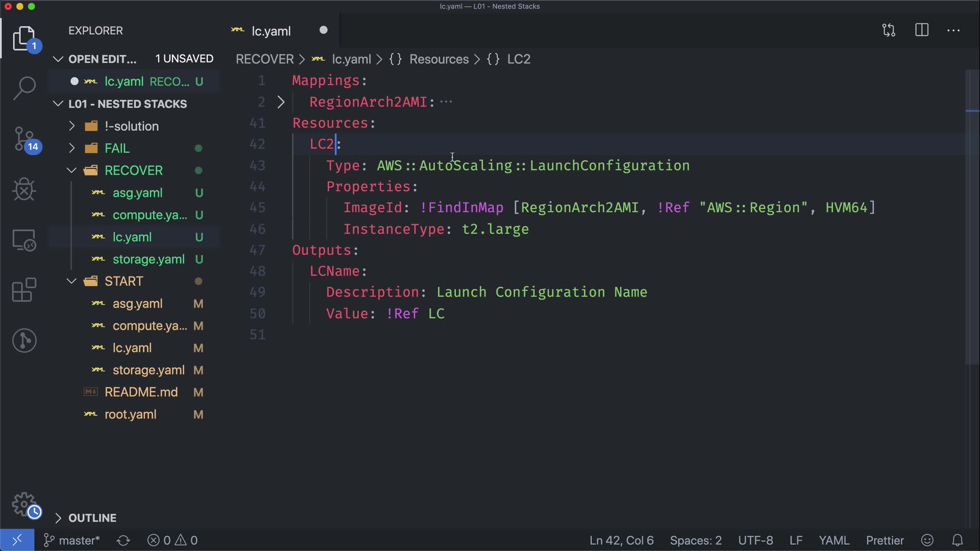Select the lc.yaml editor tab

click(271, 31)
